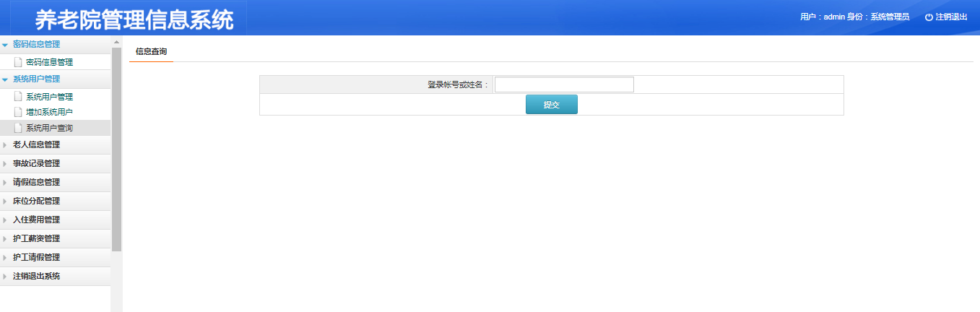Expand the 入住费用管理 section
980x312 pixels.
point(55,220)
